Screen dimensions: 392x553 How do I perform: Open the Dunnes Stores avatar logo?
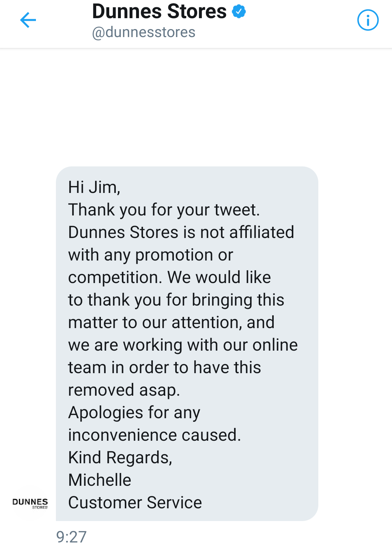pos(30,503)
